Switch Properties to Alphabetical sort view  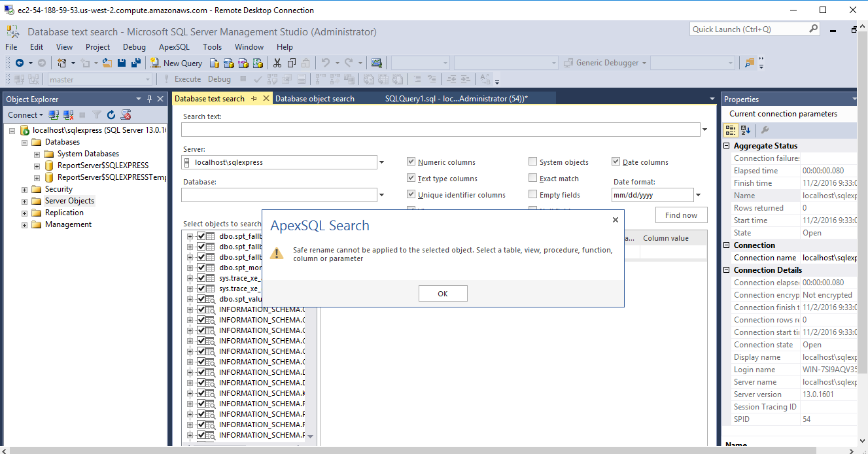tap(746, 130)
